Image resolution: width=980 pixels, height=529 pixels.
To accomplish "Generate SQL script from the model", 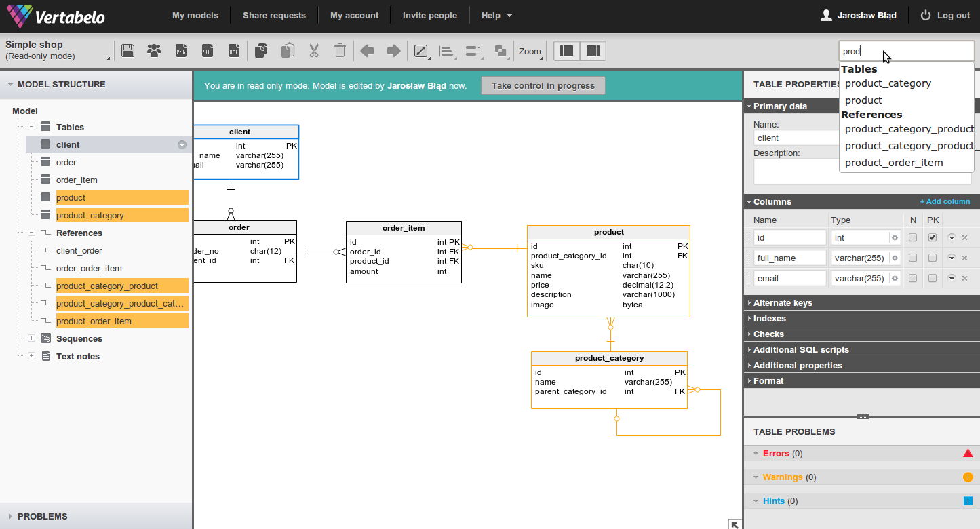I will click(208, 50).
